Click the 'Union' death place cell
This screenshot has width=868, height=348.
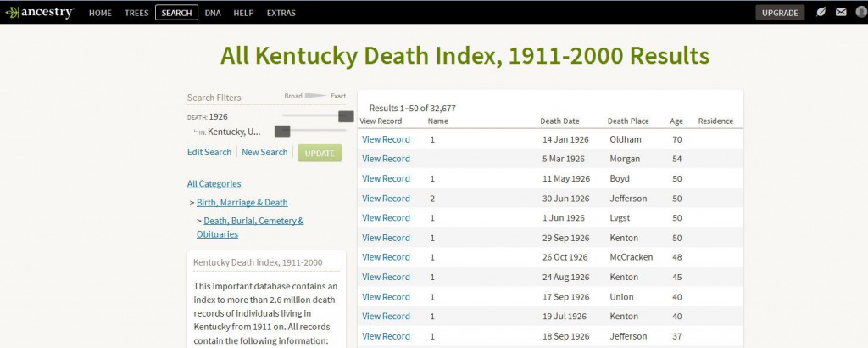tap(621, 297)
